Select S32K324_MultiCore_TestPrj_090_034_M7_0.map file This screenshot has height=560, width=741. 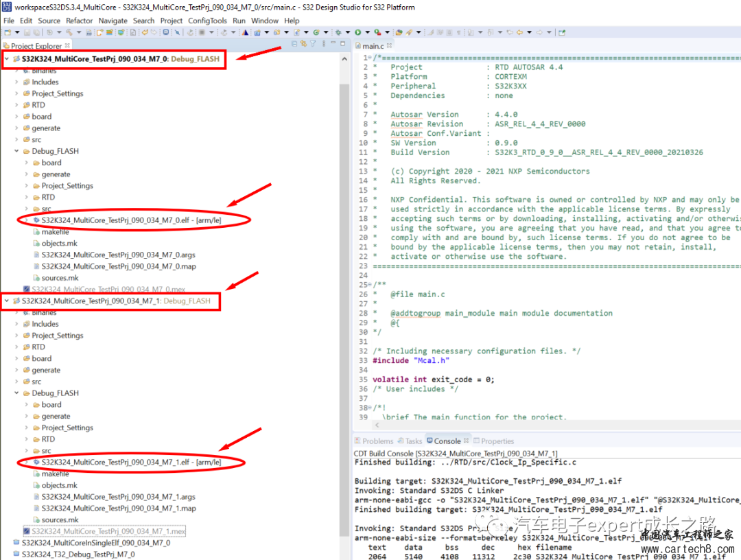tap(119, 266)
